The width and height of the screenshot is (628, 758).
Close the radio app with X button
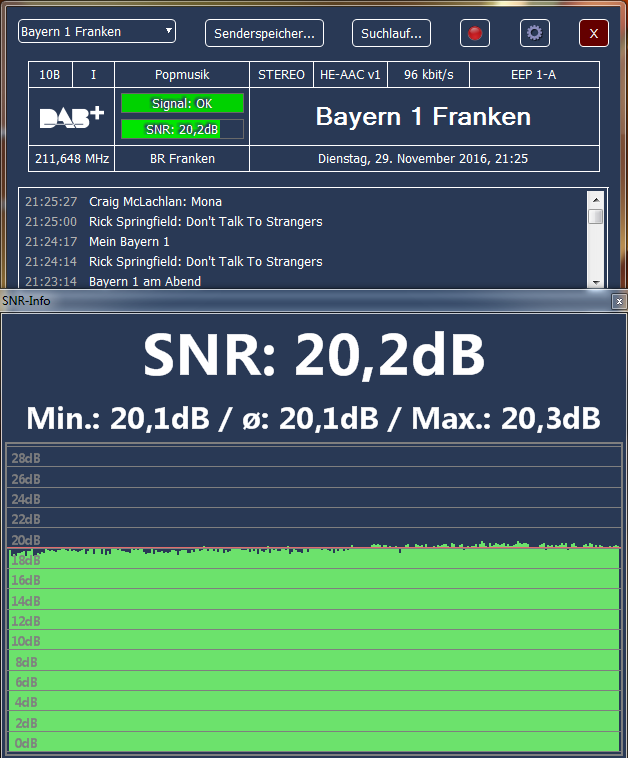click(x=593, y=33)
